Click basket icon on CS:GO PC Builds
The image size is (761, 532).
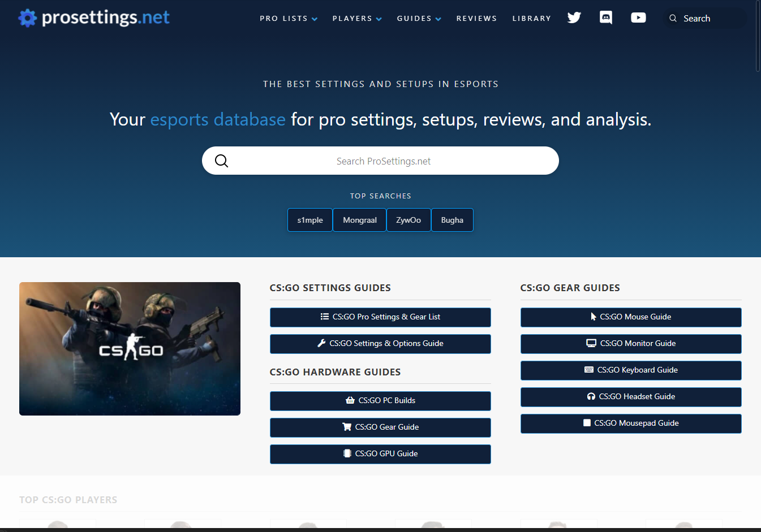[350, 400]
